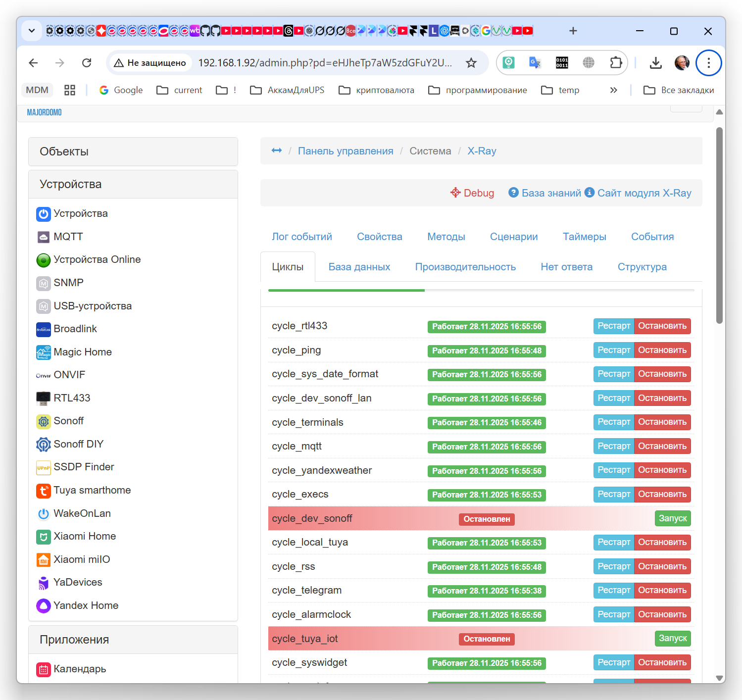This screenshot has width=742, height=700.
Task: Open the Broadlink module icon
Action: [44, 329]
